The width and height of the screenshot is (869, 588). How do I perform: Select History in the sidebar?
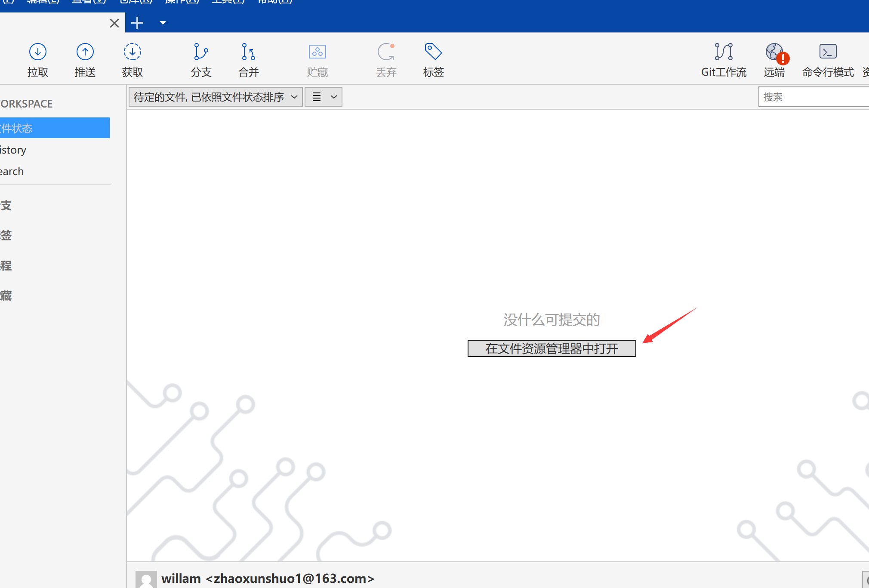coord(14,150)
